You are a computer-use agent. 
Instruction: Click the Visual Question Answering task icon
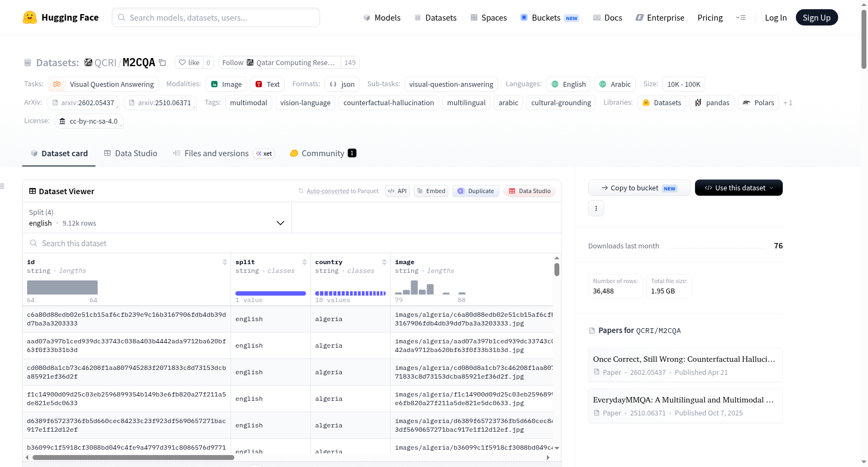[x=57, y=84]
